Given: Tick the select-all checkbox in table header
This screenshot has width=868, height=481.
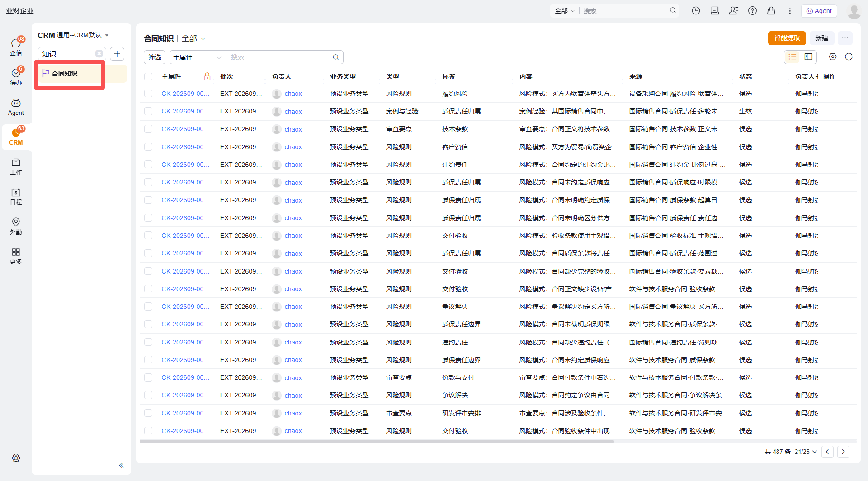Looking at the screenshot, I should pos(148,76).
